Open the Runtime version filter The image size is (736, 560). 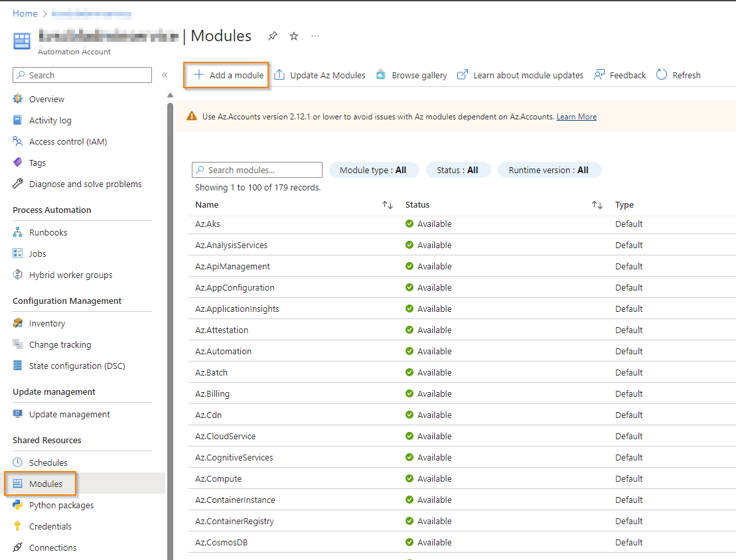550,170
